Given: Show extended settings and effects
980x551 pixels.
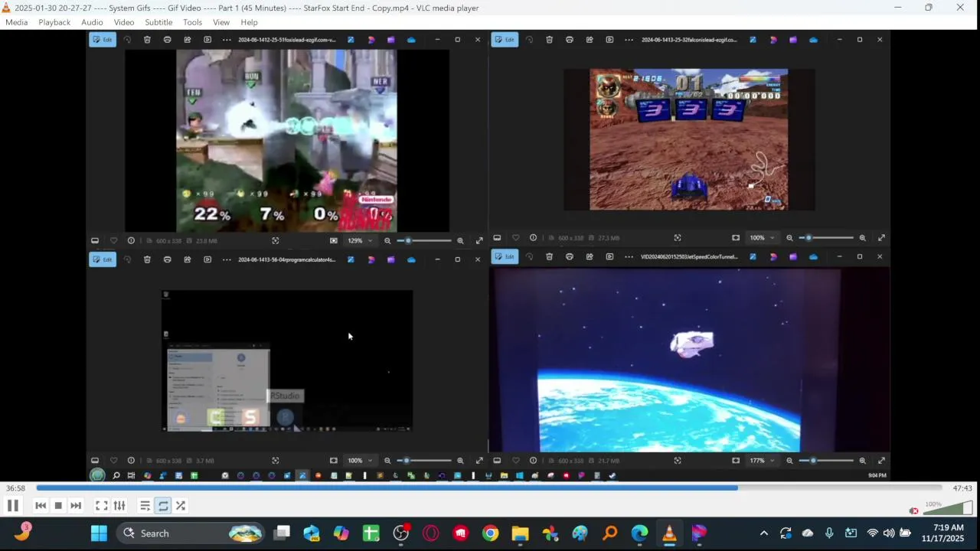Looking at the screenshot, I should point(119,506).
